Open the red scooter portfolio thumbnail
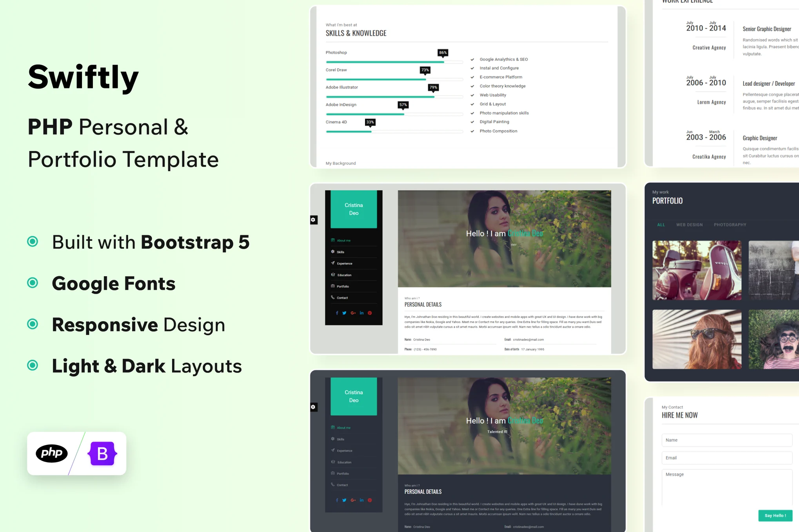The image size is (799, 532). coord(697,270)
